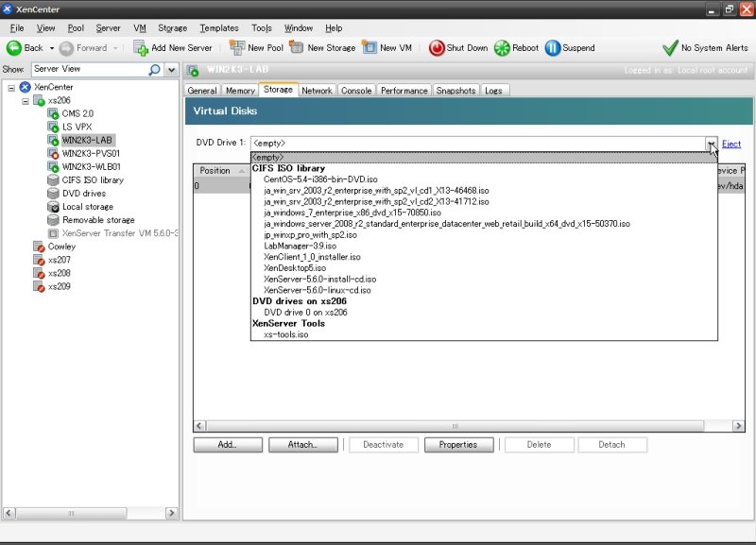This screenshot has width=756, height=545.
Task: Choose CentOS-5.4-i386-bin-DVD.iso
Action: (x=320, y=179)
